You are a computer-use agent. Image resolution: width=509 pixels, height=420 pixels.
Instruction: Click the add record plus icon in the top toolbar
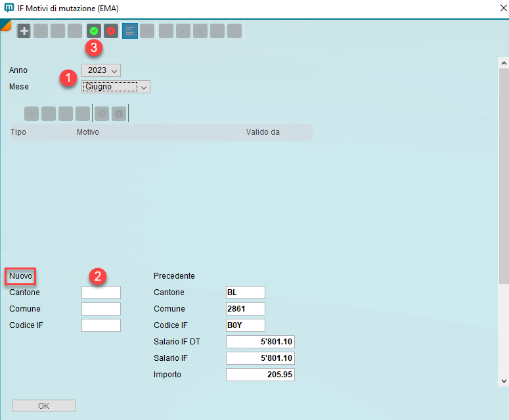tap(24, 31)
